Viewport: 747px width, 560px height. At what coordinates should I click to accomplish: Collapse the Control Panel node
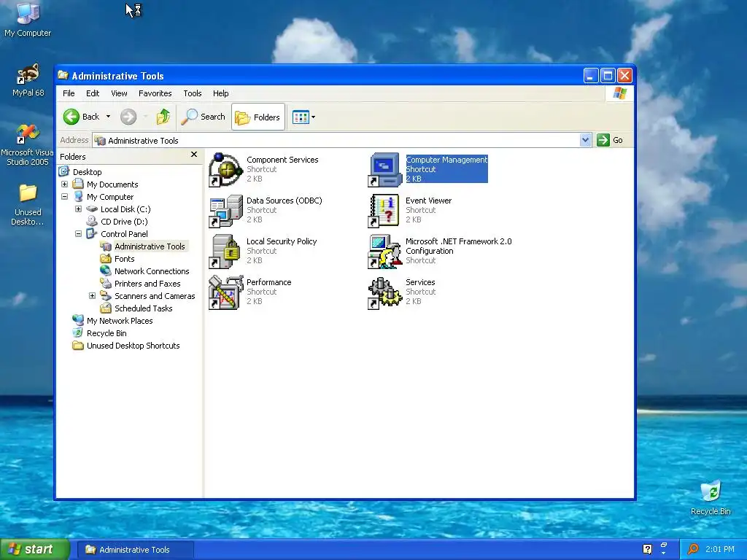[79, 234]
